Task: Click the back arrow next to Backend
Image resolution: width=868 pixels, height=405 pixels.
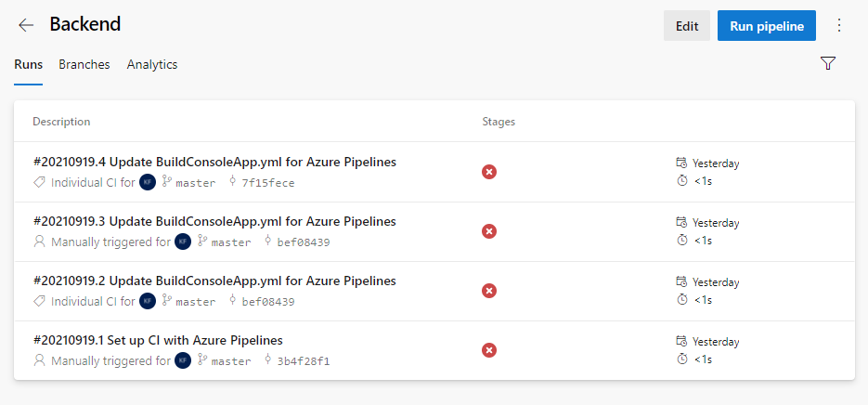Action: (x=26, y=25)
